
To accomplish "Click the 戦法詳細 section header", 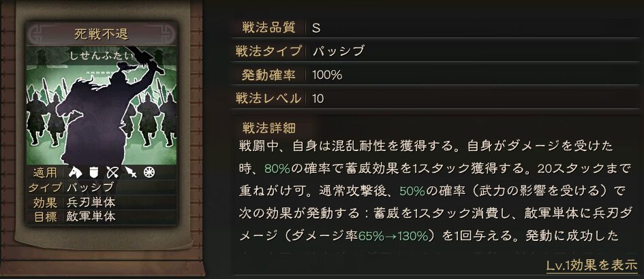I will pyautogui.click(x=269, y=127).
